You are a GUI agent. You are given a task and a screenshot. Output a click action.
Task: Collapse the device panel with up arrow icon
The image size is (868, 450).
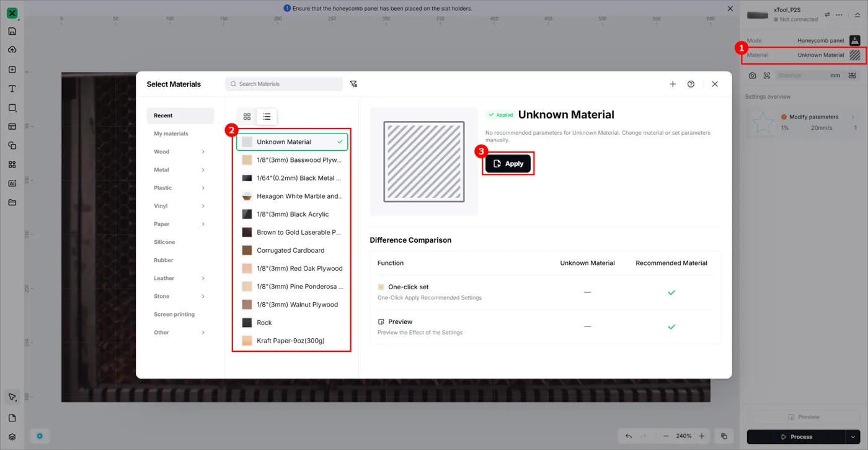pyautogui.click(x=857, y=14)
